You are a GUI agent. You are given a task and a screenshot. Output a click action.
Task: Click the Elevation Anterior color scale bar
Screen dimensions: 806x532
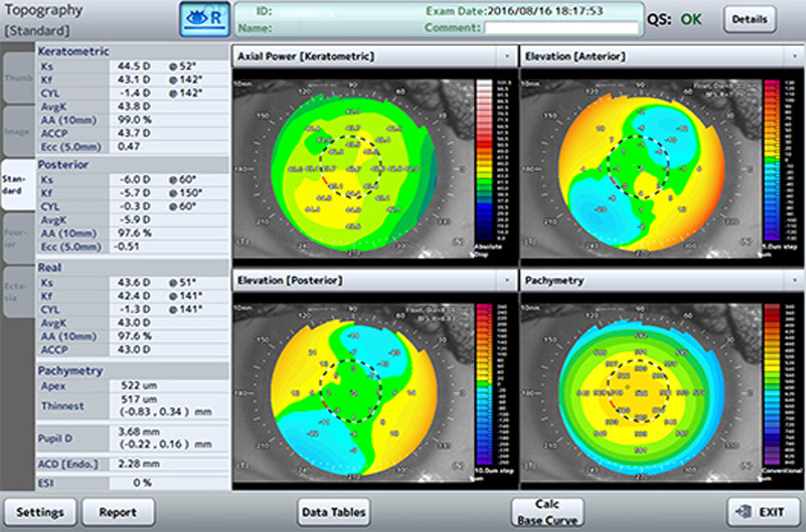(772, 160)
